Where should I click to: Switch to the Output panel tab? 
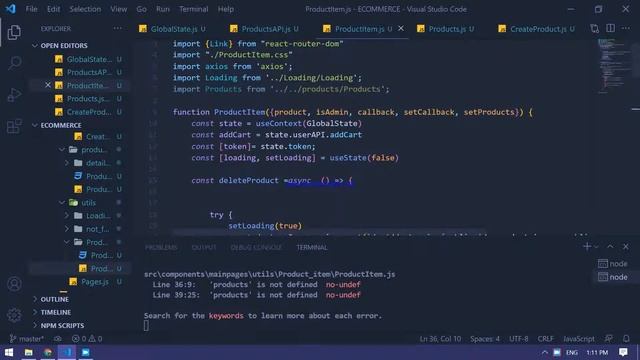click(x=204, y=247)
